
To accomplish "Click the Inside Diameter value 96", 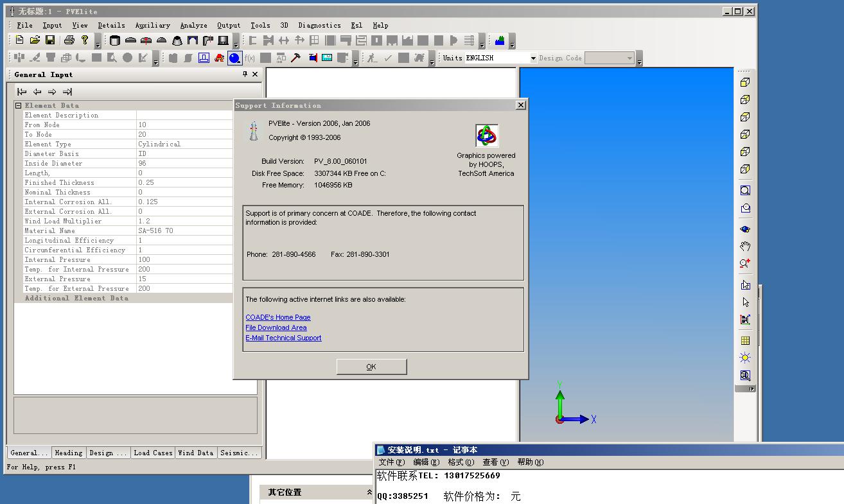I will pyautogui.click(x=184, y=163).
